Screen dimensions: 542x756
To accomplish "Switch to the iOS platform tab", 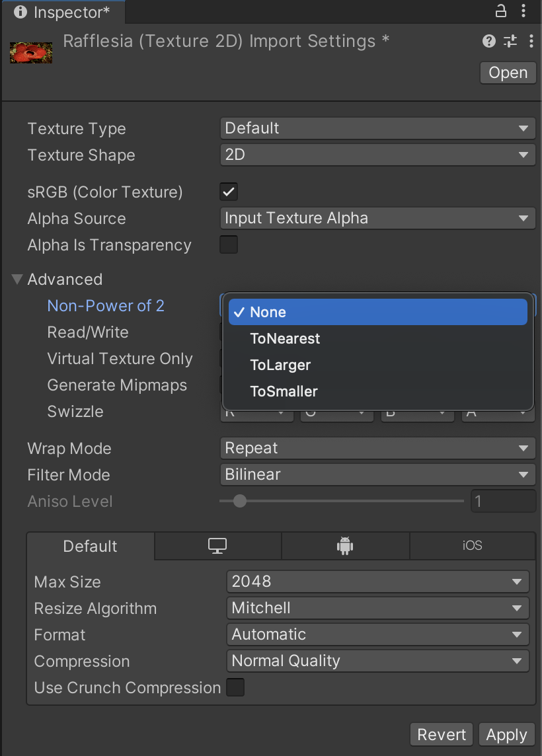I will (x=472, y=545).
